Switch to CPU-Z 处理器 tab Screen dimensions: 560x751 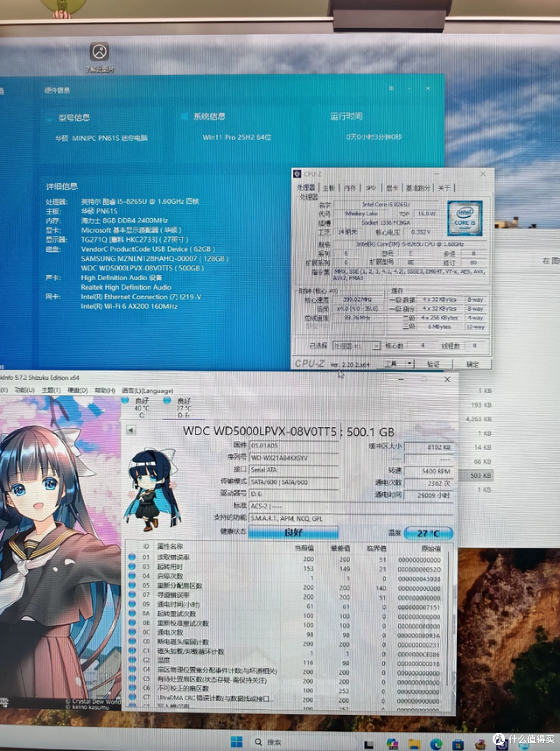(306, 188)
